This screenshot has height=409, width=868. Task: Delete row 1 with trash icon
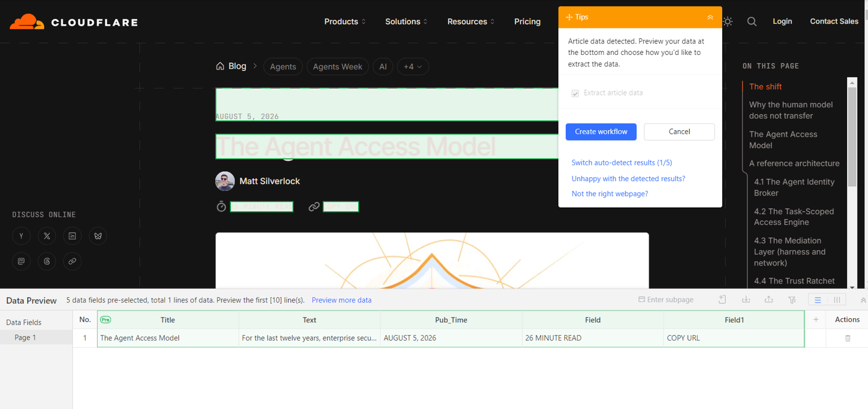pos(848,338)
